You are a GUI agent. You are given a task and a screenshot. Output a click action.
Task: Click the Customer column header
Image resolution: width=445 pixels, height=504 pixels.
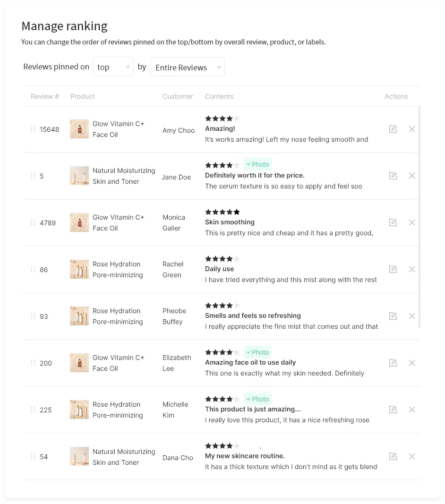pyautogui.click(x=178, y=96)
